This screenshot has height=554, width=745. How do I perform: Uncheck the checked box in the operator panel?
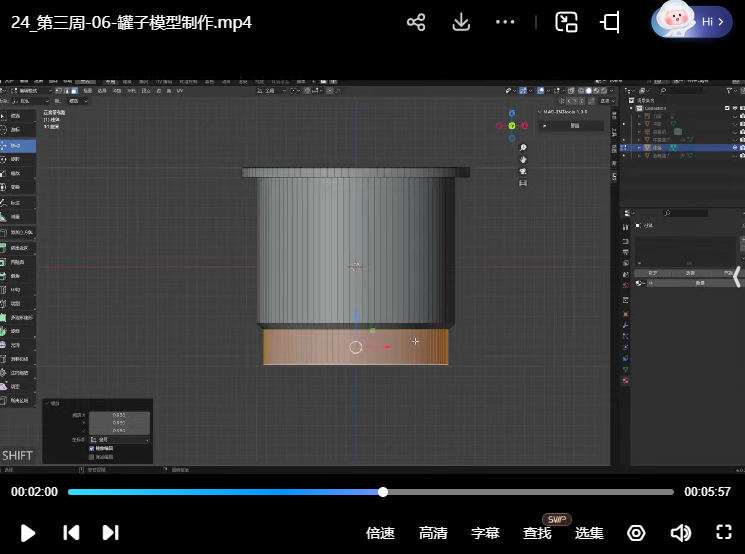pyautogui.click(x=92, y=448)
